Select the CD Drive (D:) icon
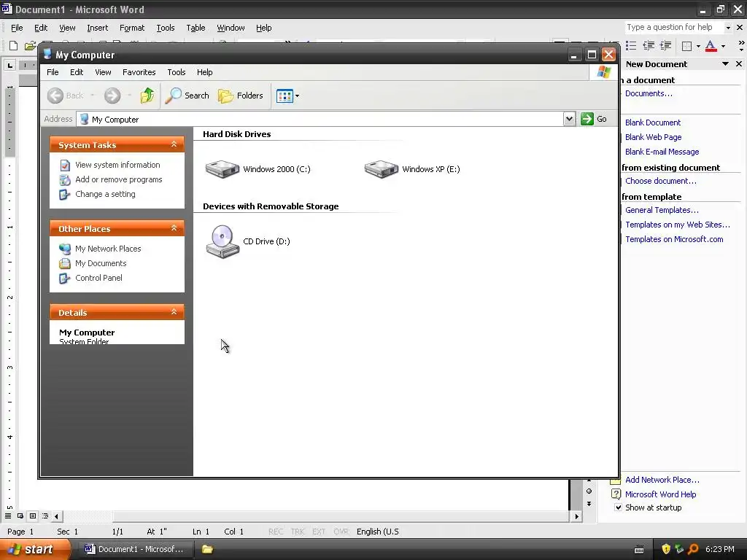Image resolution: width=747 pixels, height=560 pixels. [x=248, y=241]
